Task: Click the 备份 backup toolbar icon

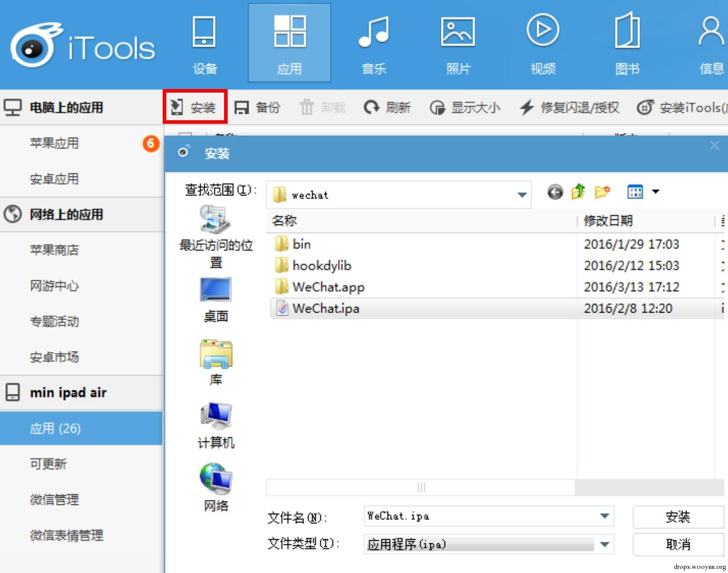Action: (x=241, y=107)
